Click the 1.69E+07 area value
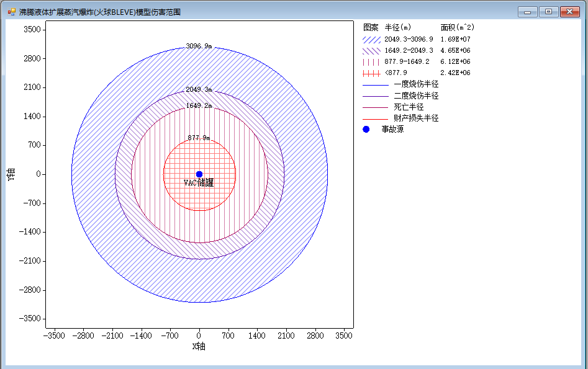Image resolution: width=588 pixels, height=369 pixels. [455, 39]
